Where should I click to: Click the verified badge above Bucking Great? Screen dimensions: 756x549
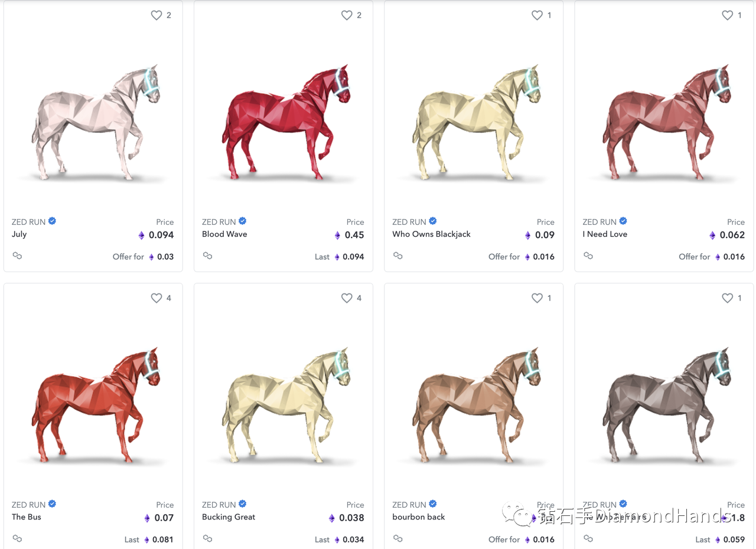click(242, 504)
